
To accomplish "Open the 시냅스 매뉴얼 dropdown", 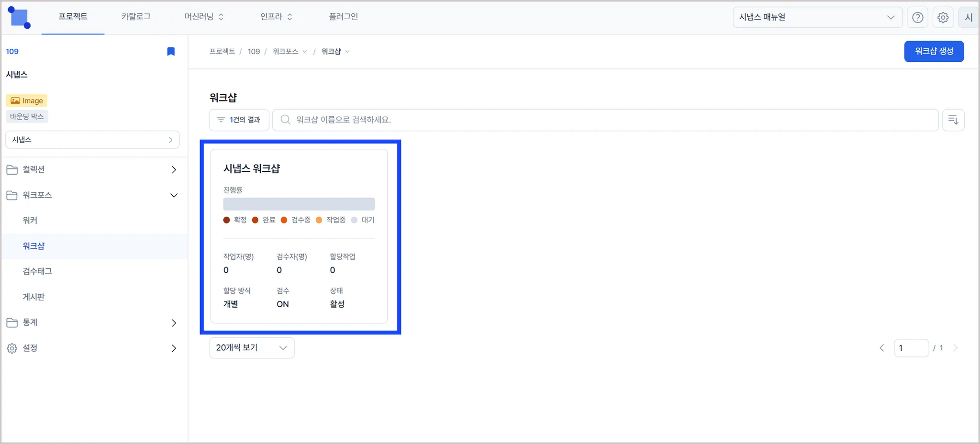I will (x=817, y=17).
